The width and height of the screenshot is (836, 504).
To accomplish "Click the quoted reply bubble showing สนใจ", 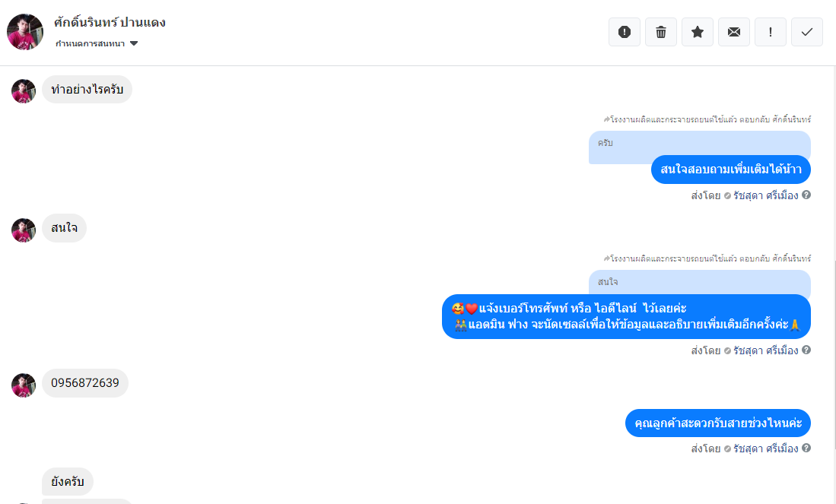I will [700, 282].
